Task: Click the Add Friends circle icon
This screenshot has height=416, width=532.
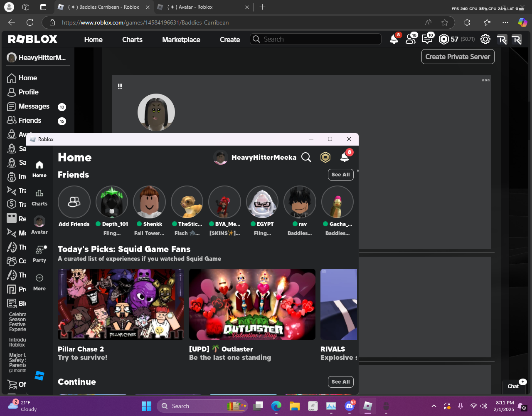Action: pos(74,202)
